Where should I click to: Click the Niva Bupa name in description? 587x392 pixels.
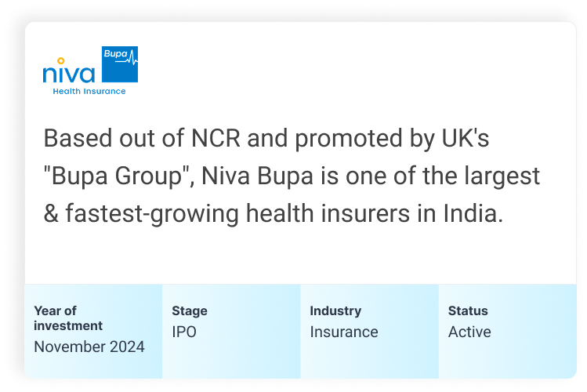(x=257, y=176)
